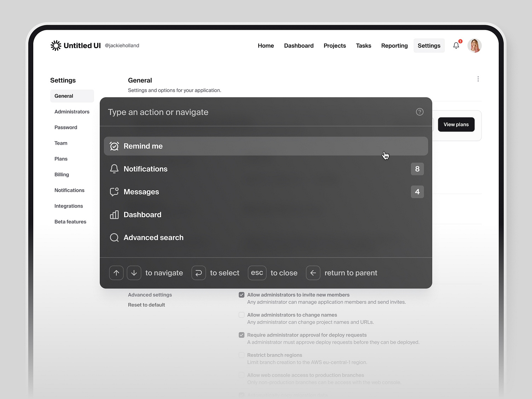
Task: Select the Dashboard bar chart icon
Action: coord(114,214)
